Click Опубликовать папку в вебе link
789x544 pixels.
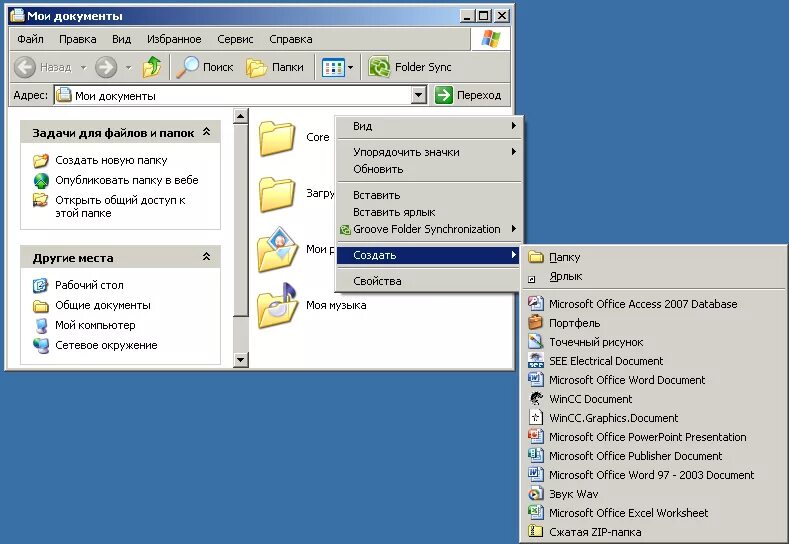(x=126, y=180)
